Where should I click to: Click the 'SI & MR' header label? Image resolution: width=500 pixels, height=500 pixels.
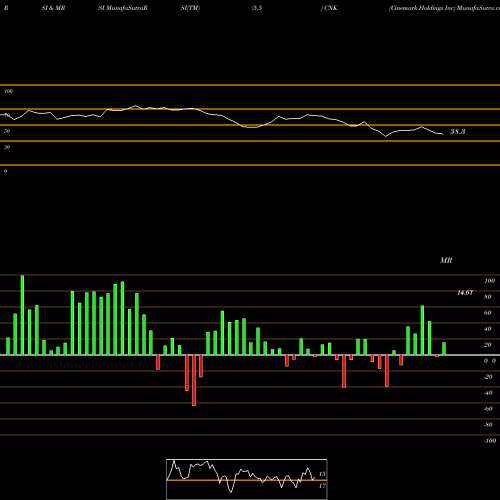pyautogui.click(x=53, y=8)
